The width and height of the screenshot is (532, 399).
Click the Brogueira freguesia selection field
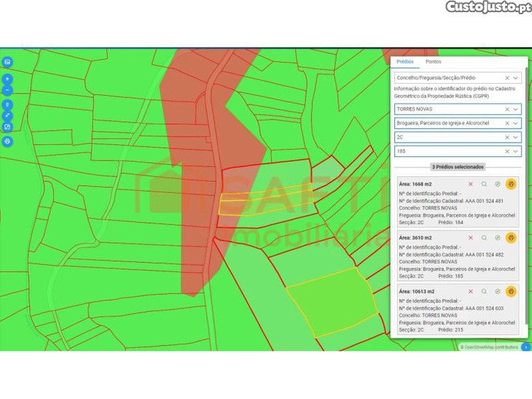447,124
